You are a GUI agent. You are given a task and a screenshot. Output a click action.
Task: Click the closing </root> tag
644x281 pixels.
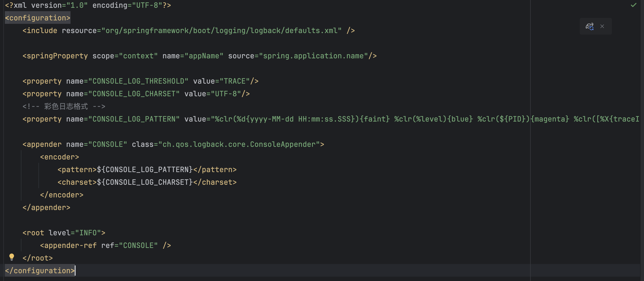click(38, 258)
